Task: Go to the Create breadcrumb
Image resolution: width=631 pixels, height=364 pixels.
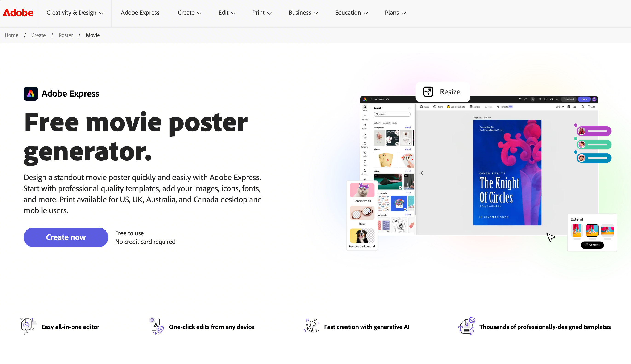Action: tap(38, 35)
